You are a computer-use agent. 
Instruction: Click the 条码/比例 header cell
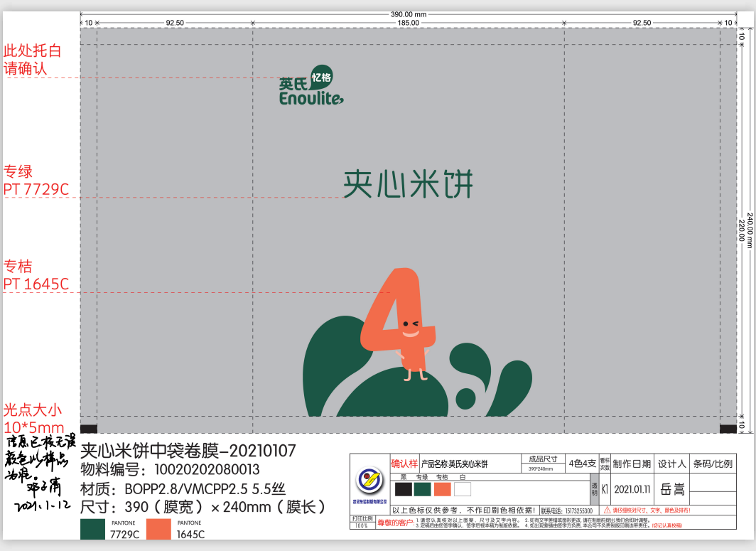(x=713, y=464)
